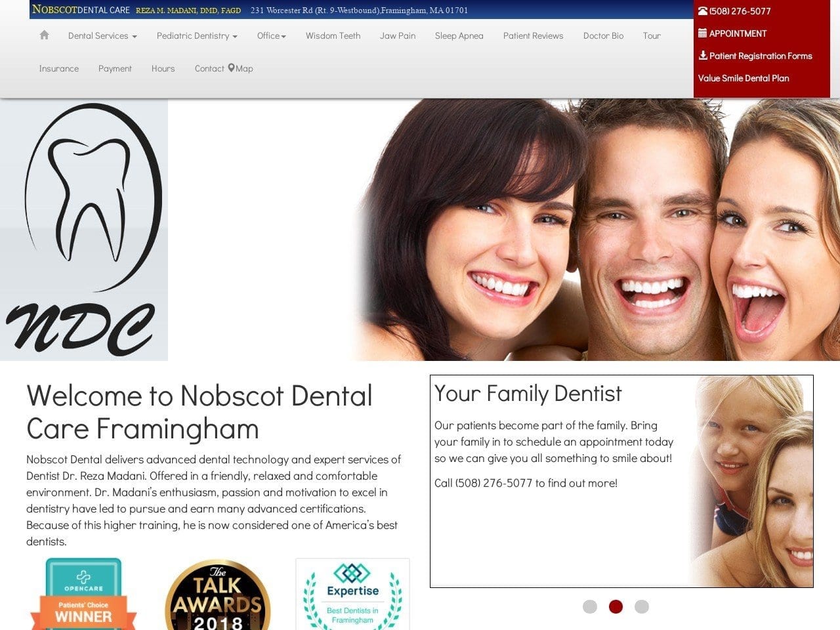This screenshot has height=630, width=840.
Task: Open The Talk Awards 2018 badge
Action: point(218,595)
